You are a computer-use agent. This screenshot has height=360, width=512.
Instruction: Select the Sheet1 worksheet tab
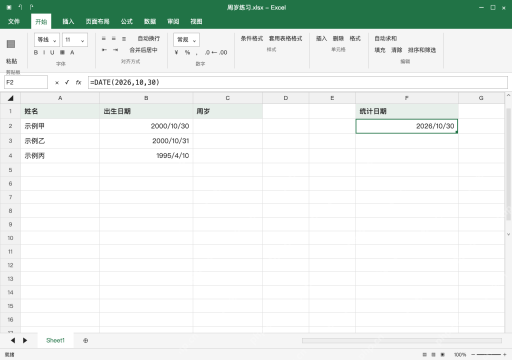point(55,340)
